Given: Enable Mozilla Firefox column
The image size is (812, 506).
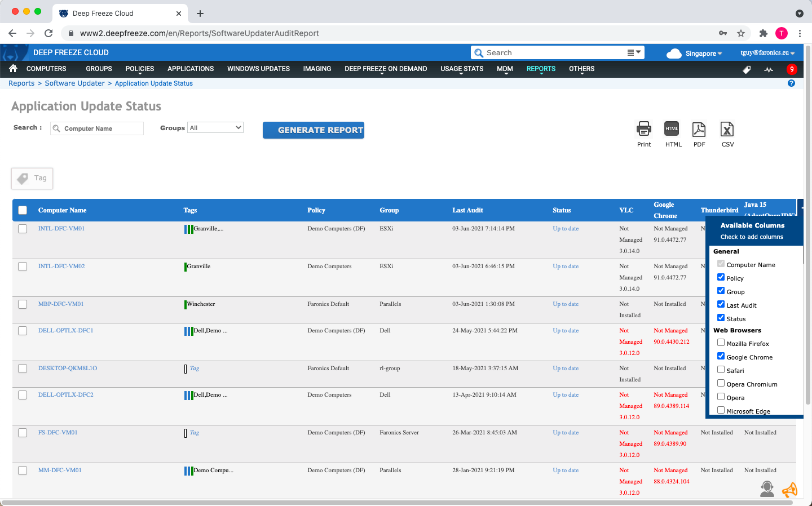Looking at the screenshot, I should 721,343.
